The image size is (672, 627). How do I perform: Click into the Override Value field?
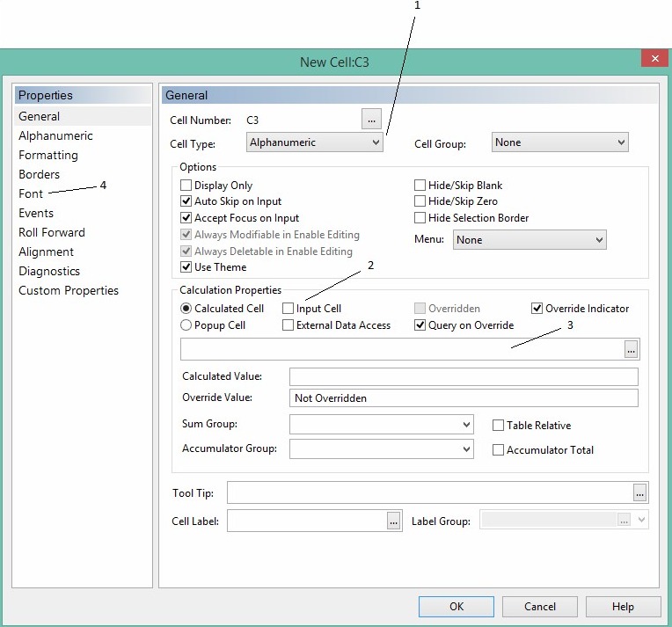(x=464, y=398)
